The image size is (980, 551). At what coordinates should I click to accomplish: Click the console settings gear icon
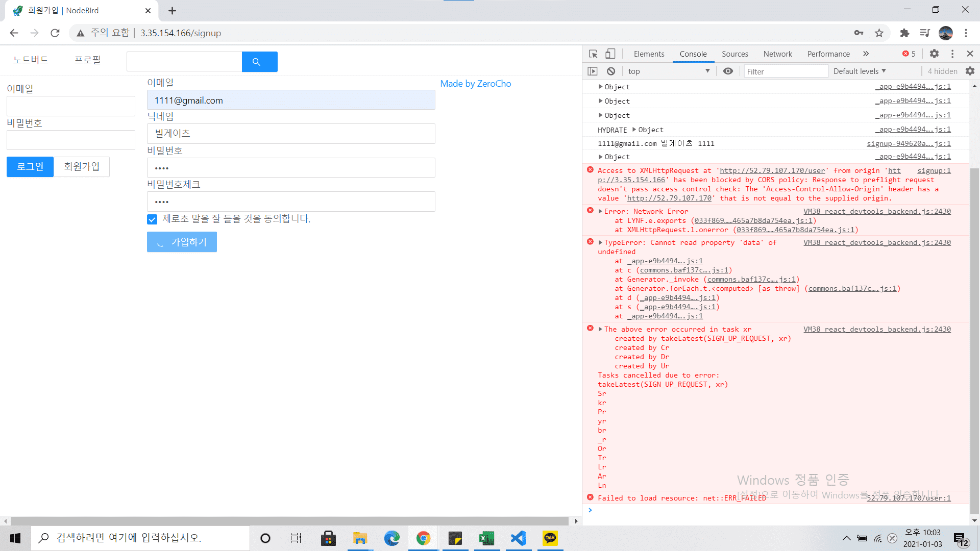[x=970, y=71]
